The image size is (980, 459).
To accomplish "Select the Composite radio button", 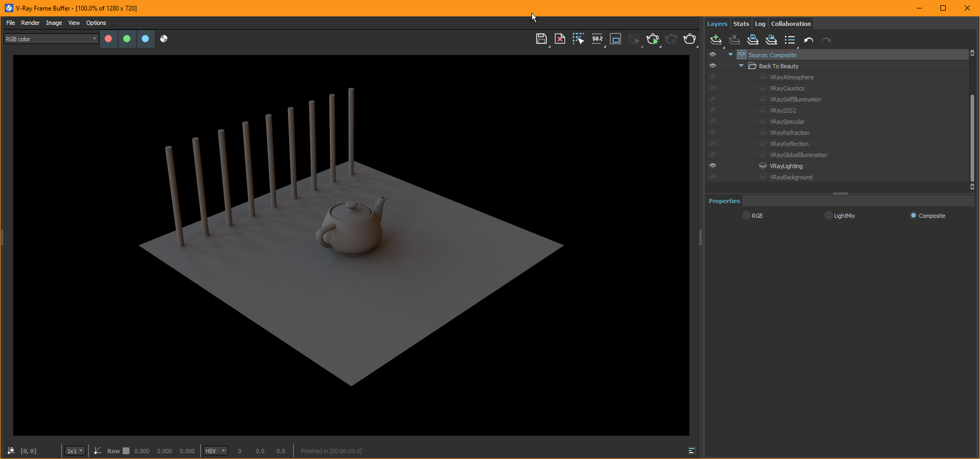I will pyautogui.click(x=913, y=215).
